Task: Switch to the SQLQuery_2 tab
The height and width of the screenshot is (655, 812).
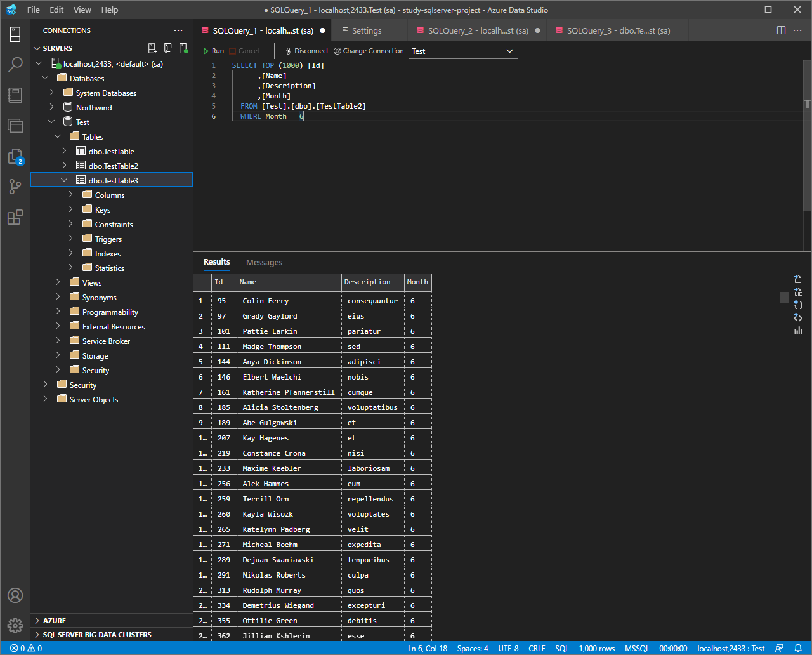Action: (478, 30)
